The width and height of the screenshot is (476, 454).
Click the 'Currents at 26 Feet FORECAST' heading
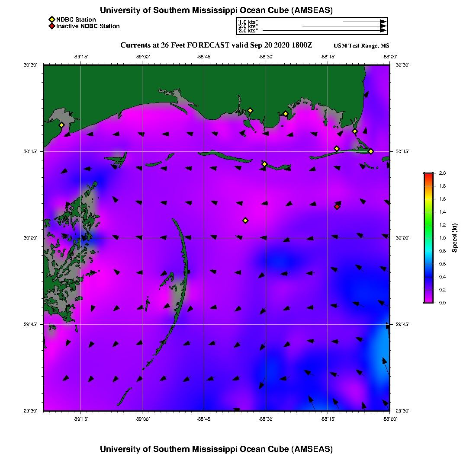[x=175, y=45]
